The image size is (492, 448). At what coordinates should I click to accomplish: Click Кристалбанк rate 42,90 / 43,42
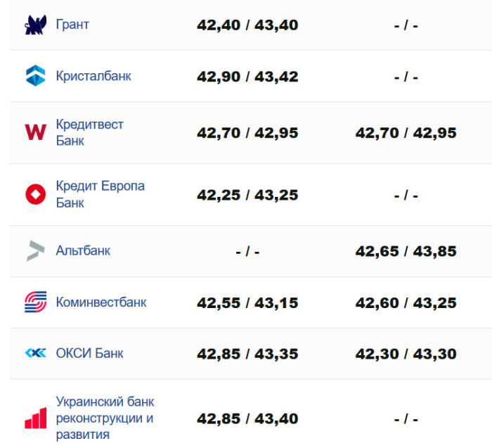(247, 77)
